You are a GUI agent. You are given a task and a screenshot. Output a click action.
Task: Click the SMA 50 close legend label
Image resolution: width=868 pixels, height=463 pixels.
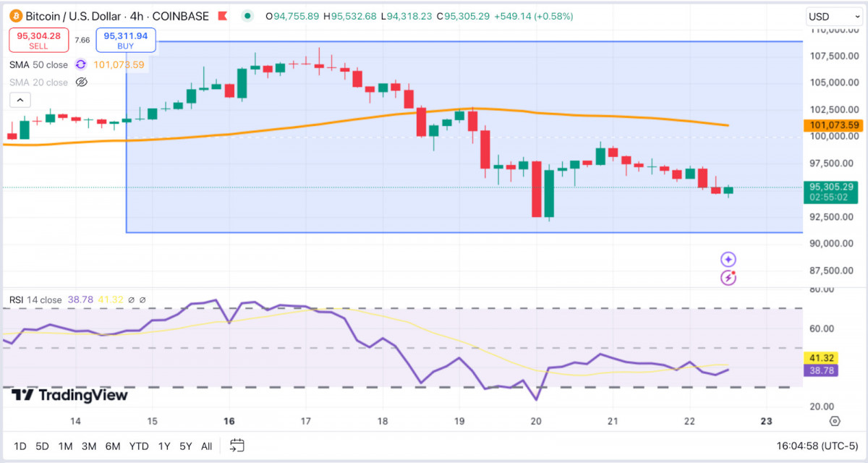(38, 64)
